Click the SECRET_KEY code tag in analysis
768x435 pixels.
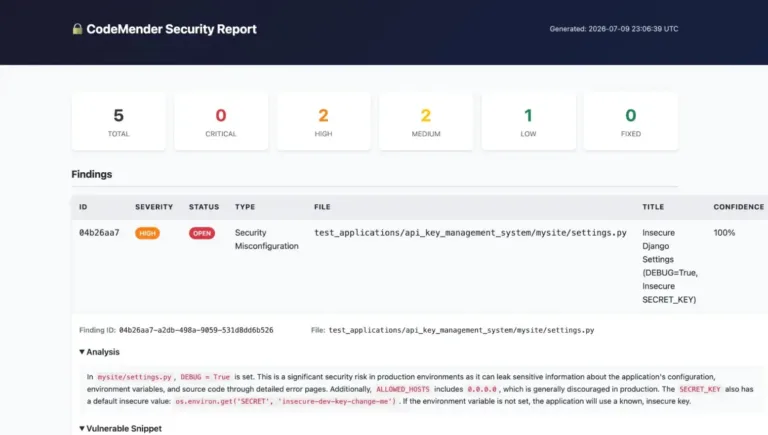[x=700, y=389]
